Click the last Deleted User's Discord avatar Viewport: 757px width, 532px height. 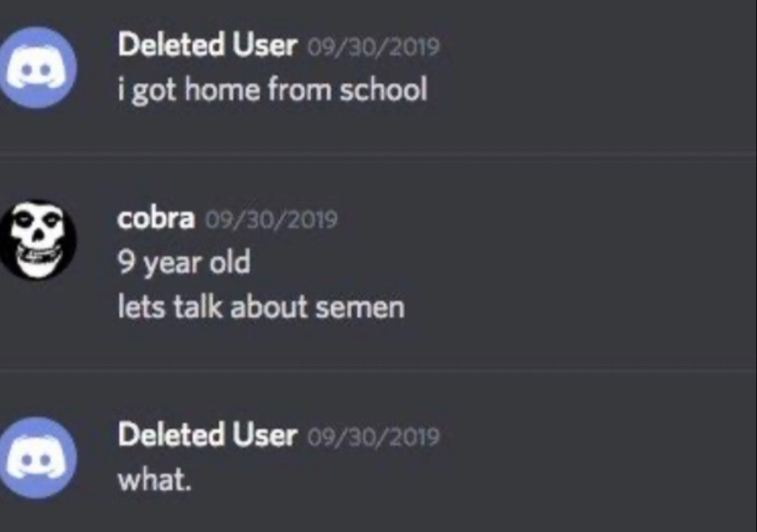point(37,457)
